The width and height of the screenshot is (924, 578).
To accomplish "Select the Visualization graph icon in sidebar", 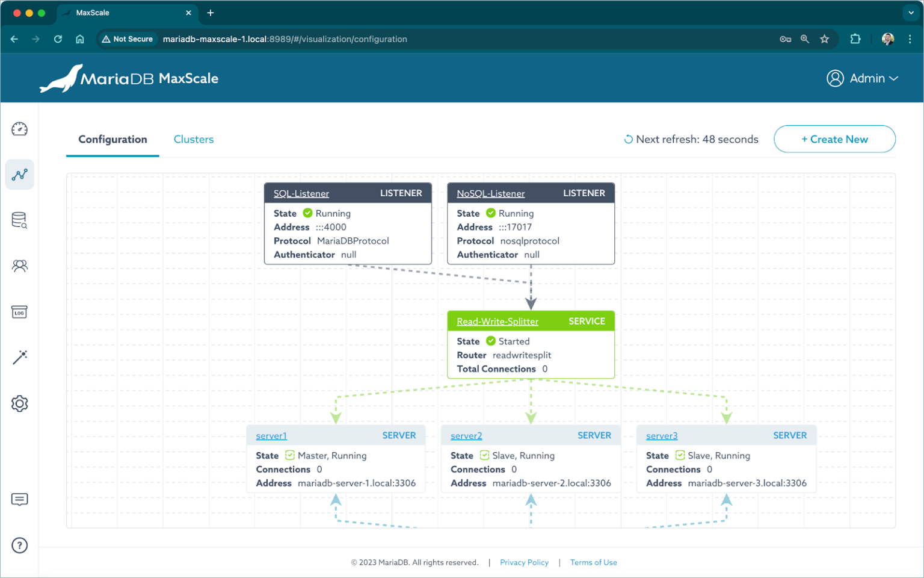I will (x=19, y=174).
